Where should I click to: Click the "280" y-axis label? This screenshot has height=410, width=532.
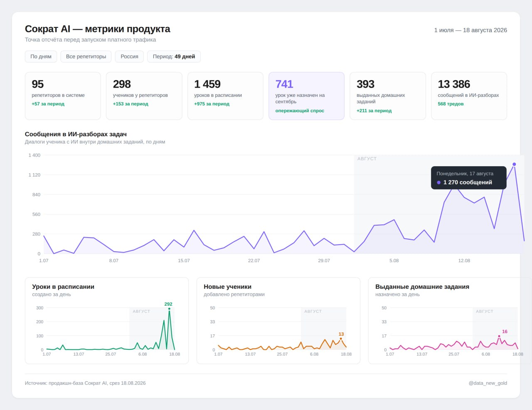point(37,234)
